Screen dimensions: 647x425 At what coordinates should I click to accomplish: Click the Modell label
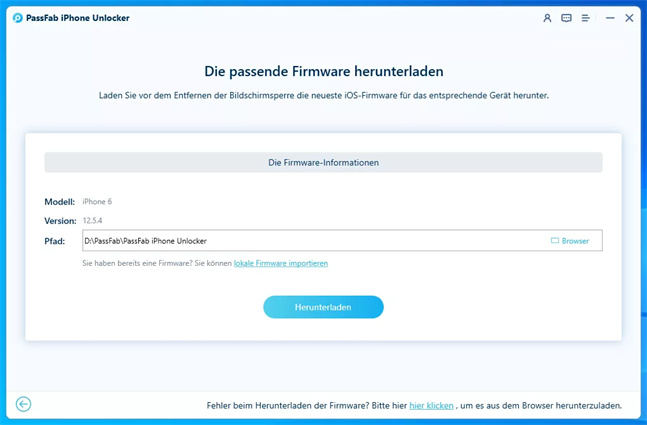tap(59, 202)
